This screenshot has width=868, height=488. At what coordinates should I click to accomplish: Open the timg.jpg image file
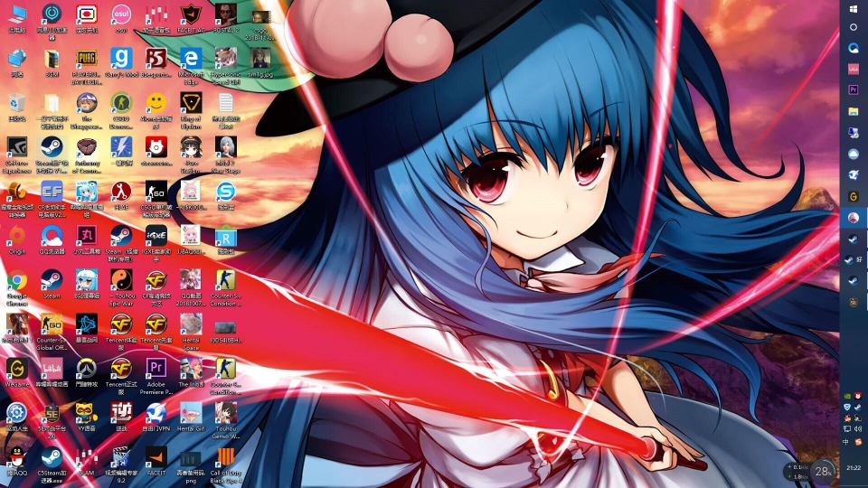click(x=260, y=62)
